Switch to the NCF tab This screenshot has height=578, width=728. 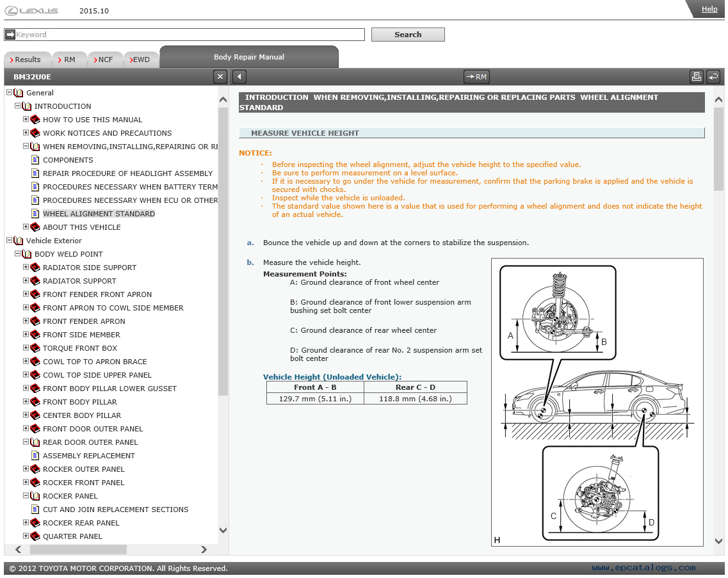coord(104,60)
